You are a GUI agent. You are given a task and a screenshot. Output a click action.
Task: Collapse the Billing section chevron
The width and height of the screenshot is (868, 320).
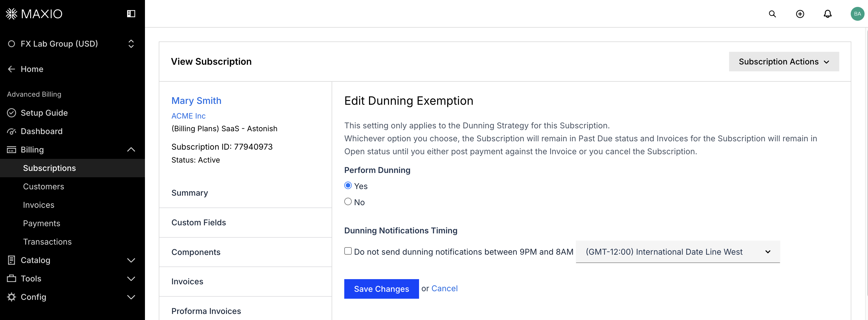point(131,150)
